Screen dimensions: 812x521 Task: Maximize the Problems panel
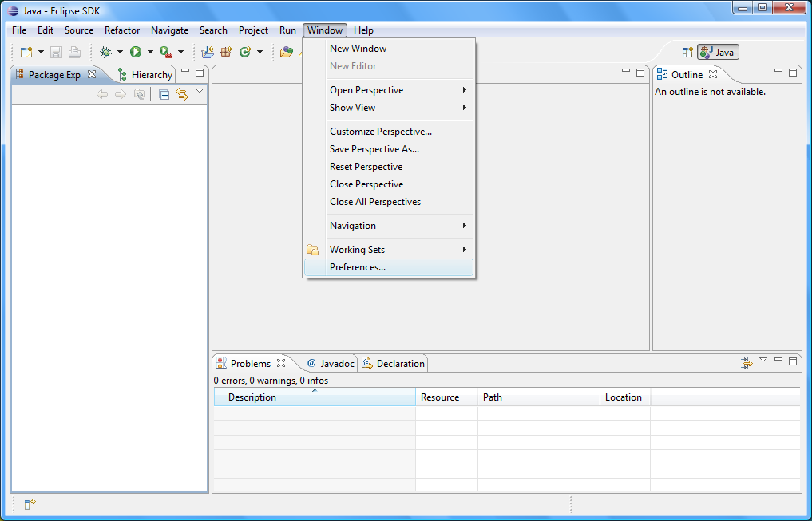click(793, 361)
